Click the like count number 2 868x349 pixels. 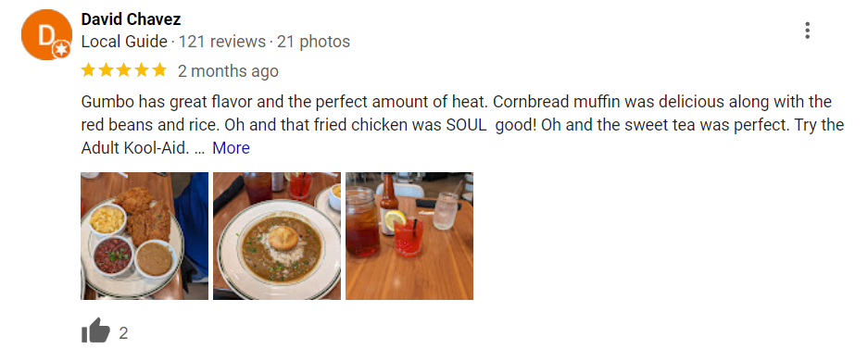click(x=123, y=332)
